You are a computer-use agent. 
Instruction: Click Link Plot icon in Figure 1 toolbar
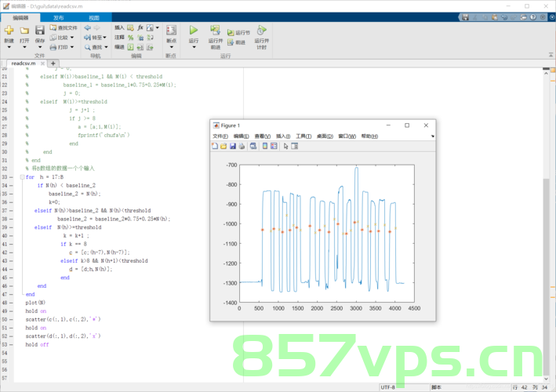[253, 146]
